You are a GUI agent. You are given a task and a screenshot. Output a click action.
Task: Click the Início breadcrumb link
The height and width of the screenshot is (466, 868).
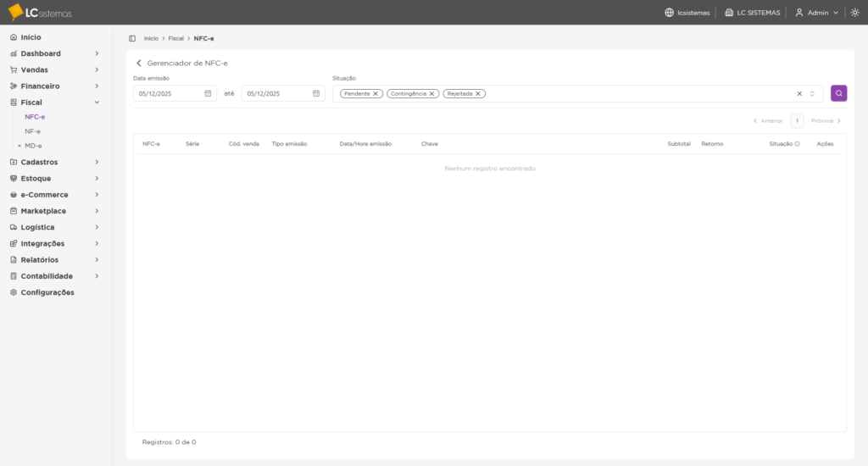click(x=151, y=38)
